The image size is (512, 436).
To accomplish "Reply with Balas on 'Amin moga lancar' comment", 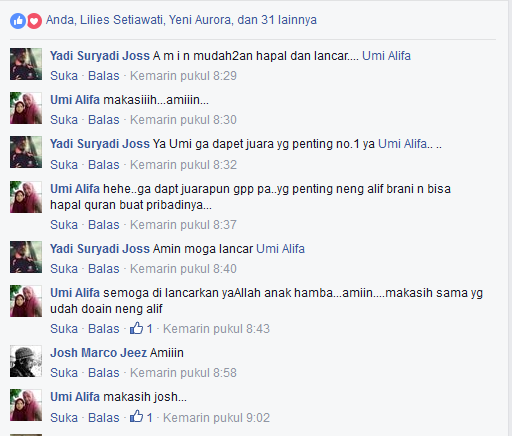I will [104, 269].
